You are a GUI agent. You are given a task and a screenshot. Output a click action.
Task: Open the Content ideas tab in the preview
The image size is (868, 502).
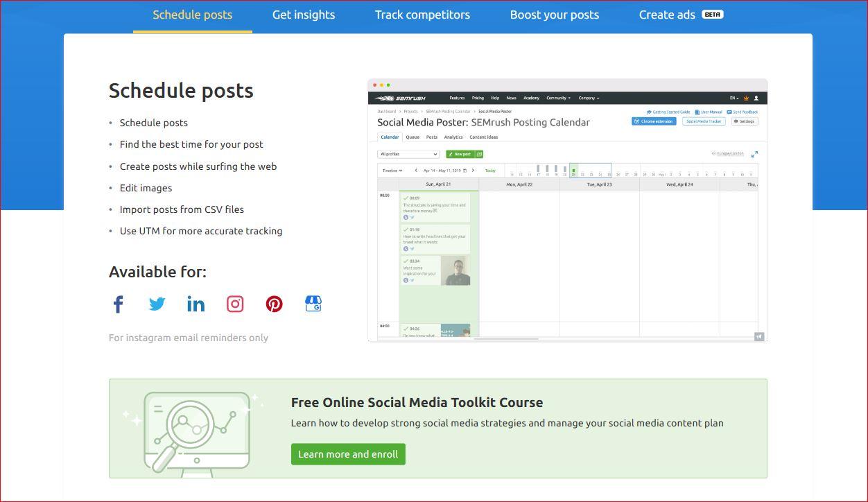tap(484, 137)
